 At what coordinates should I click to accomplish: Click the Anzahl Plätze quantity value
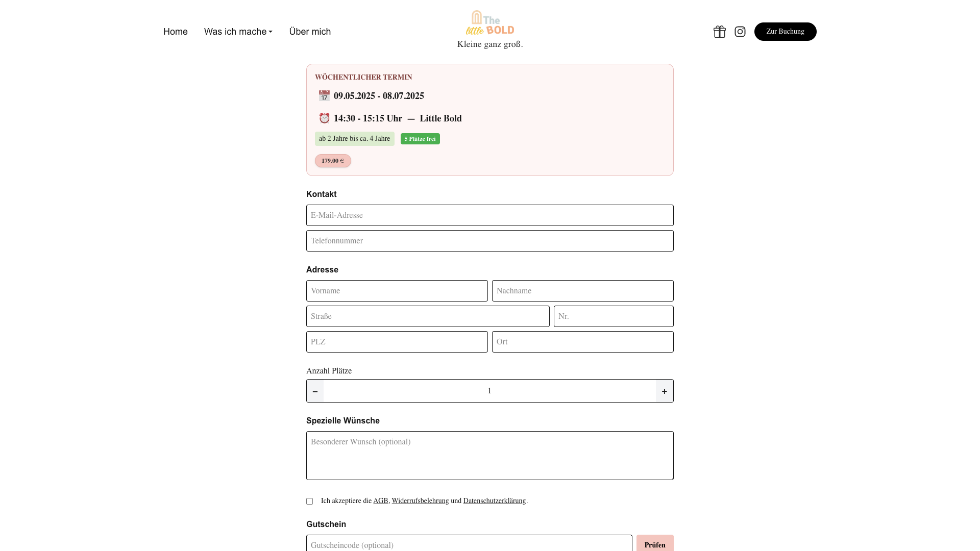tap(489, 391)
